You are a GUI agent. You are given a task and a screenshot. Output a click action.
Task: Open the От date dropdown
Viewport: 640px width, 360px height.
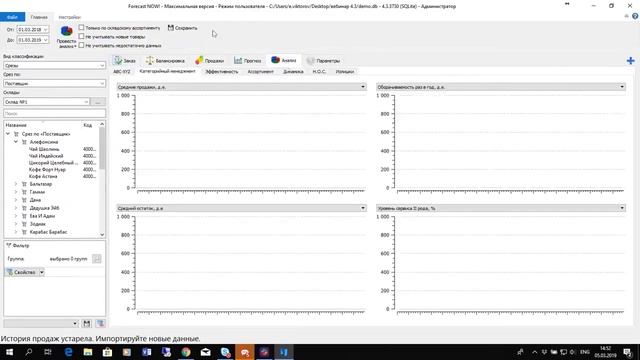pos(45,30)
